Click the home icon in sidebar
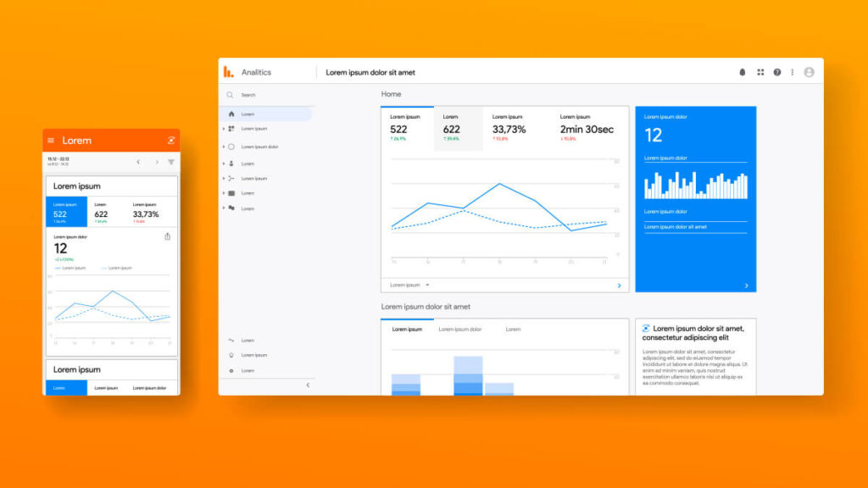 tap(231, 114)
